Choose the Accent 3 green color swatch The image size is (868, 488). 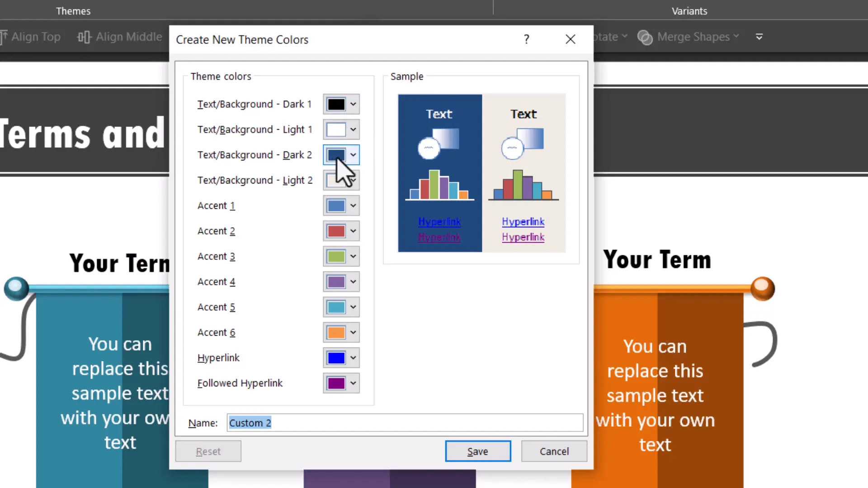[336, 256]
